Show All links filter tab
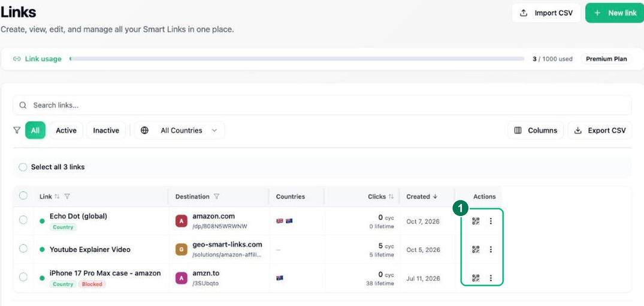This screenshot has width=644, height=306. [x=35, y=130]
